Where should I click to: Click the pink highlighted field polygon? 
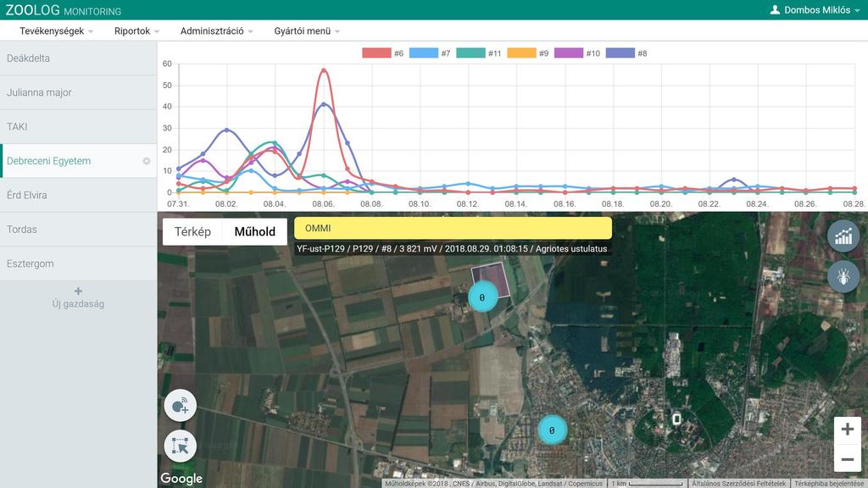pos(492,280)
